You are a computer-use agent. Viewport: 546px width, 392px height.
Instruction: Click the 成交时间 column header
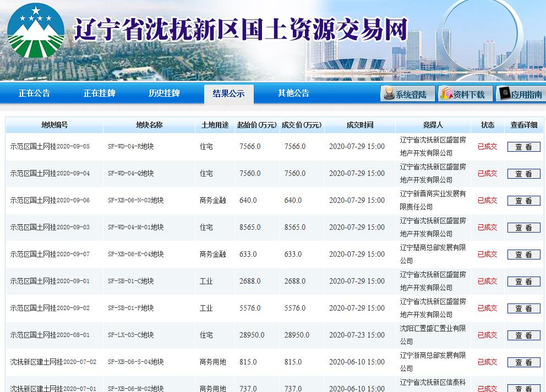click(x=359, y=125)
